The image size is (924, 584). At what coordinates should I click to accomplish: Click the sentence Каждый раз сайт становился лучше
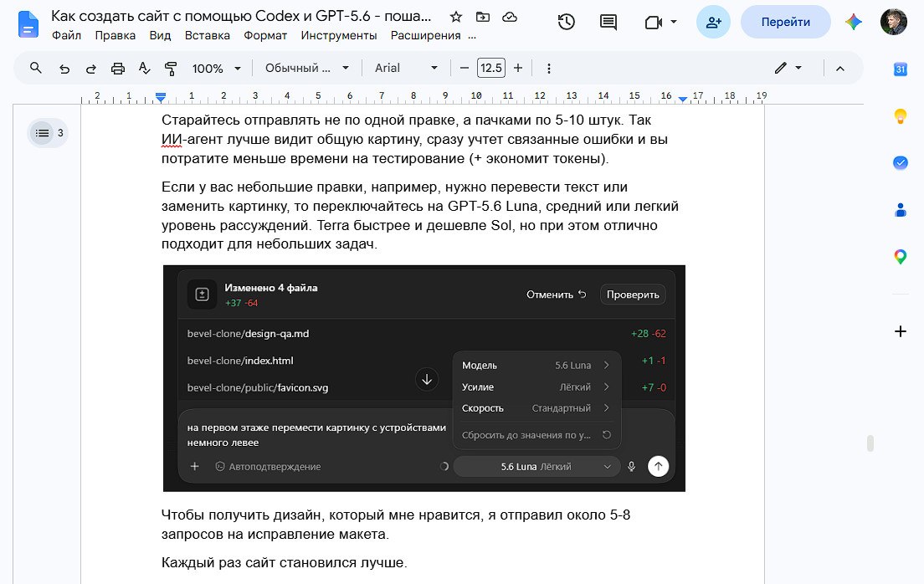(285, 563)
